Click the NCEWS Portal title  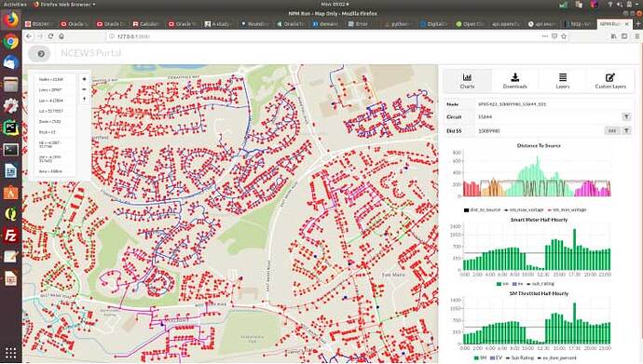(x=90, y=53)
